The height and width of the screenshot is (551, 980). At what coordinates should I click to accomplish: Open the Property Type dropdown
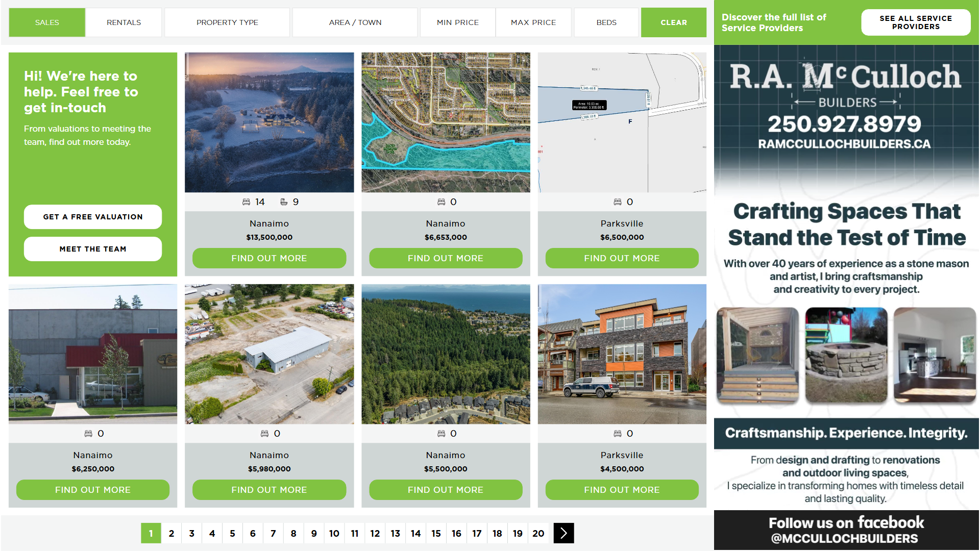tap(227, 22)
